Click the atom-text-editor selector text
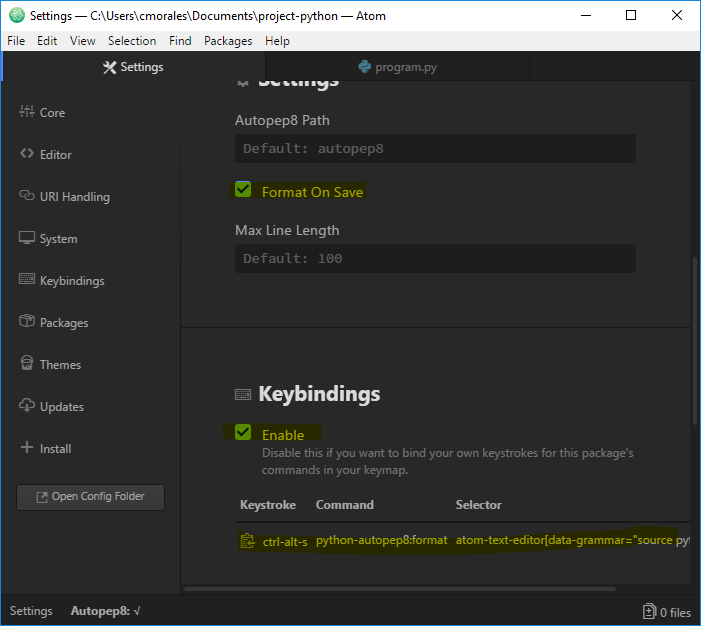The height and width of the screenshot is (626, 701). 572,540
